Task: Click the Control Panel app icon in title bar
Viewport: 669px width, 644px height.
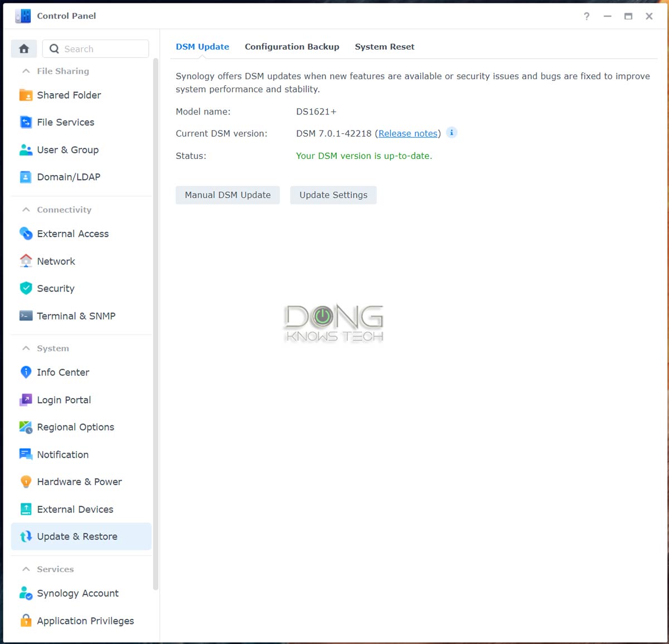Action: pos(23,16)
